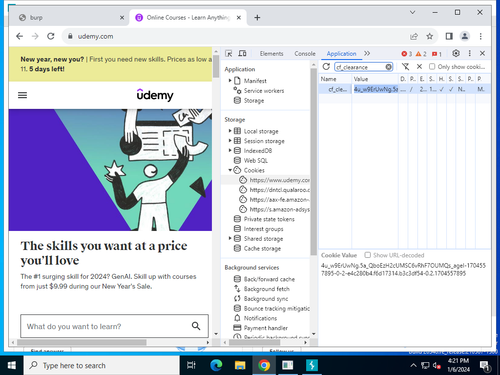The image size is (500, 375).
Task: Open DevTools three-dot customize menu
Action: (x=469, y=53)
